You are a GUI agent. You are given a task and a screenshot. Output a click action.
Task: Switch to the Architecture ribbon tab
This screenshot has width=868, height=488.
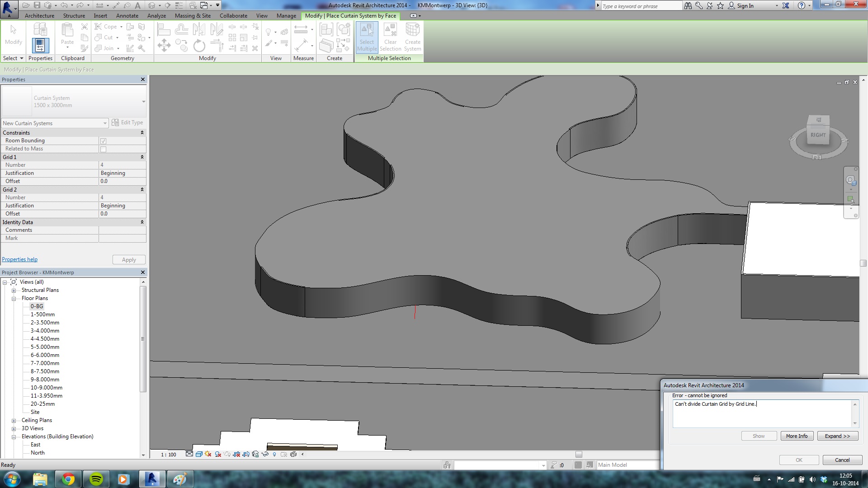(x=39, y=16)
